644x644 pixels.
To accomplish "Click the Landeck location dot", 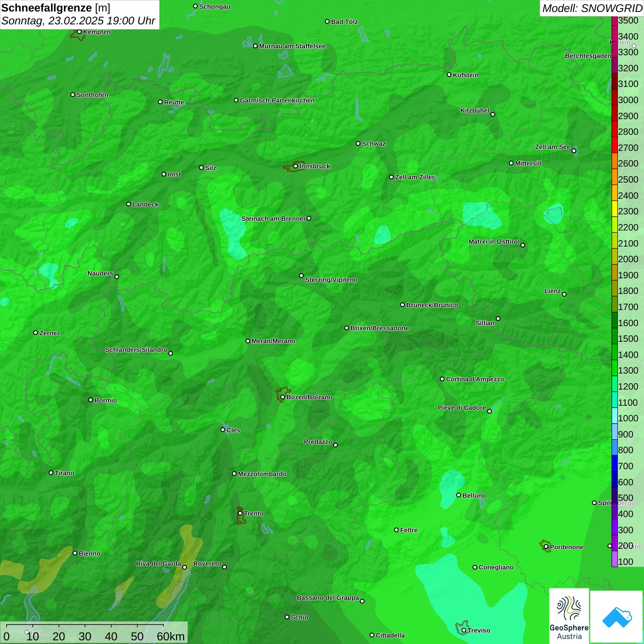I will 128,204.
